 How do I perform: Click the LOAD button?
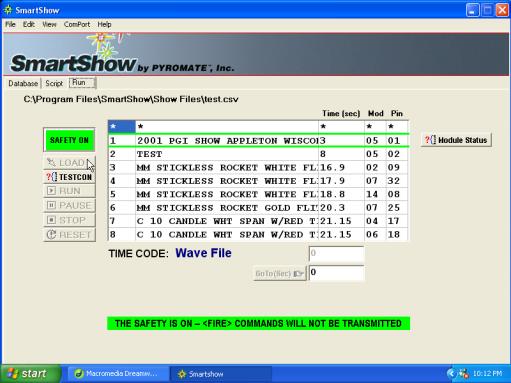click(x=69, y=163)
